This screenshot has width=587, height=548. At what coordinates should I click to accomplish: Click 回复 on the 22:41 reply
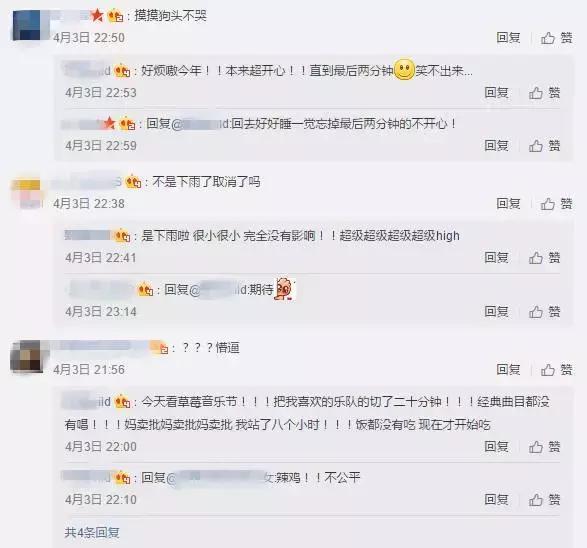click(496, 258)
